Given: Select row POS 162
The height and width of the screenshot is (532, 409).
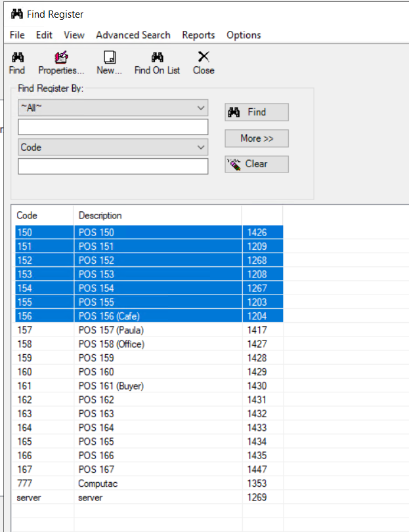Looking at the screenshot, I should click(149, 399).
